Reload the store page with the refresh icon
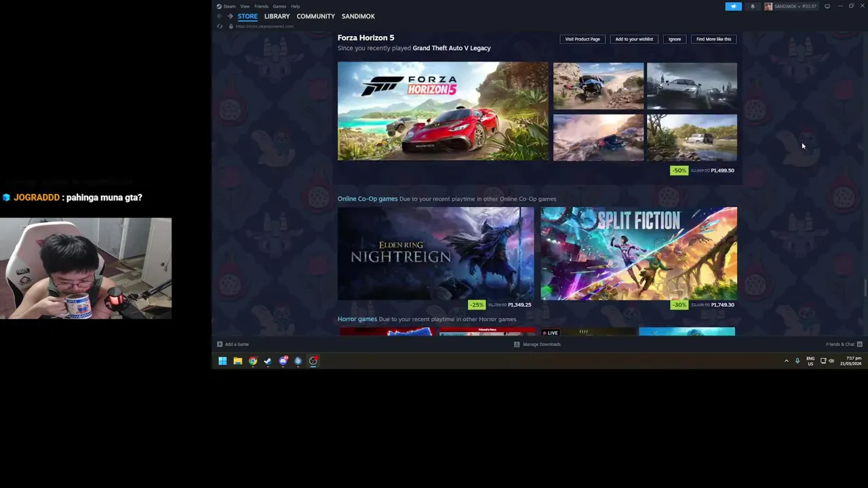Image resolution: width=868 pixels, height=488 pixels. 220,26
